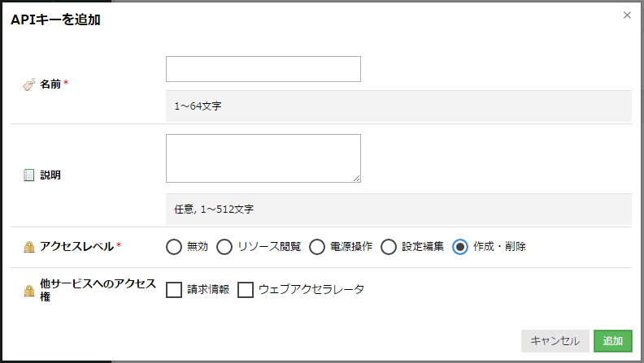Select the 無効 access level radio
The image size is (644, 363).
174,247
